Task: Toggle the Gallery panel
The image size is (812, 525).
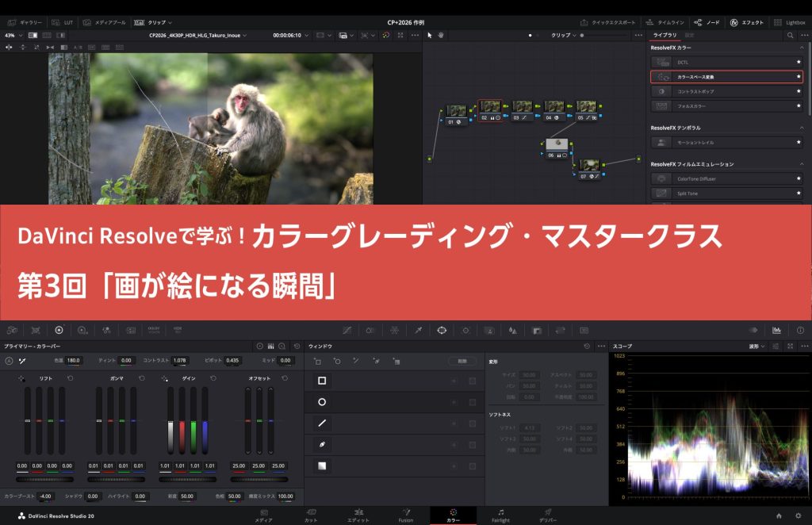Action: pyautogui.click(x=27, y=22)
